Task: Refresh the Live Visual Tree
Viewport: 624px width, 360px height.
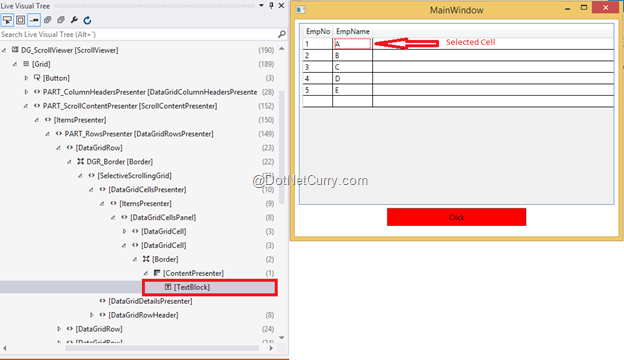Action: (88, 20)
